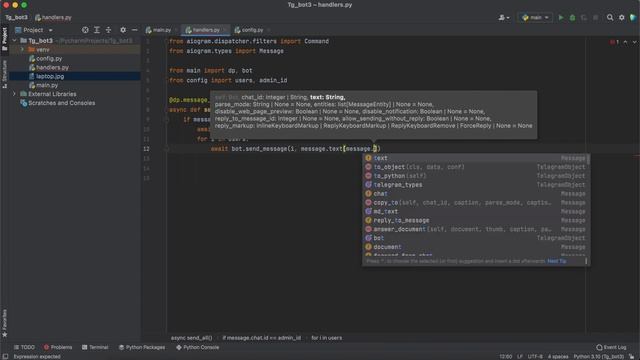Choose 'to_object' completion suggestion
The width and height of the screenshot is (640, 360).
point(476,167)
